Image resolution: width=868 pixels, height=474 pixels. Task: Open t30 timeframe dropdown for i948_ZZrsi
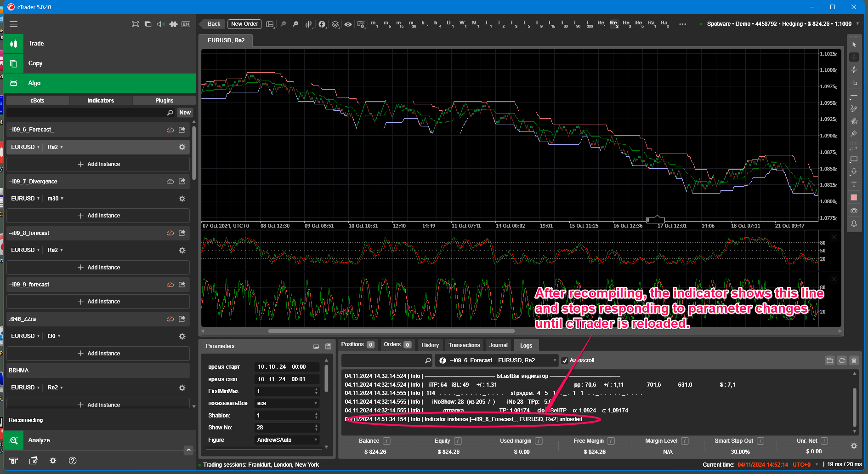click(x=54, y=336)
